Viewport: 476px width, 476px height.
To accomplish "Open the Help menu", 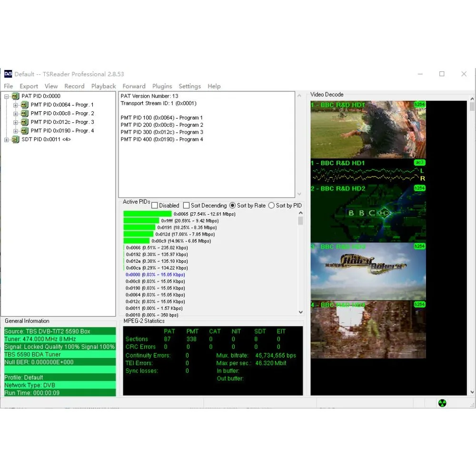I will tap(214, 86).
